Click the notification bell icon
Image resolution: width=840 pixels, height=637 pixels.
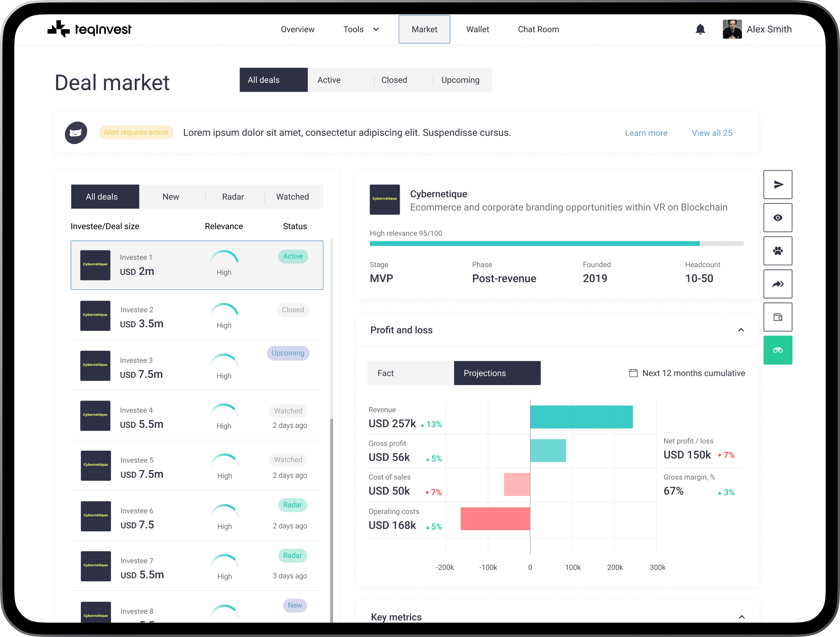click(700, 29)
